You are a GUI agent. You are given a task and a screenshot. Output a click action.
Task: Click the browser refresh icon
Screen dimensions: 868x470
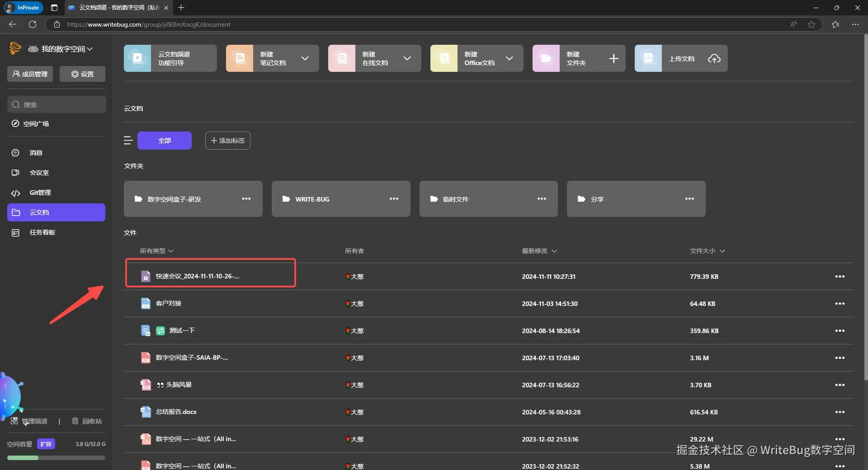pos(33,24)
